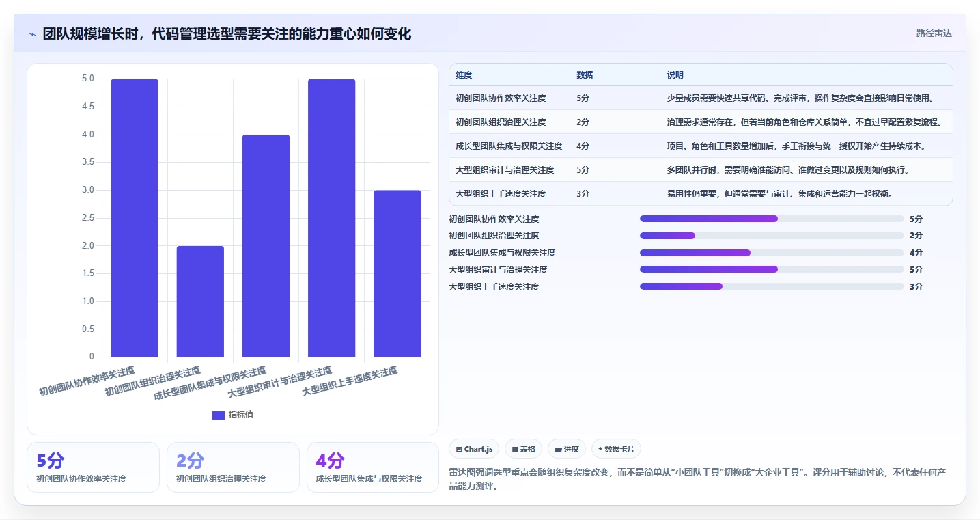Click the bar for 大型组织审计与治理关注度

click(x=331, y=218)
